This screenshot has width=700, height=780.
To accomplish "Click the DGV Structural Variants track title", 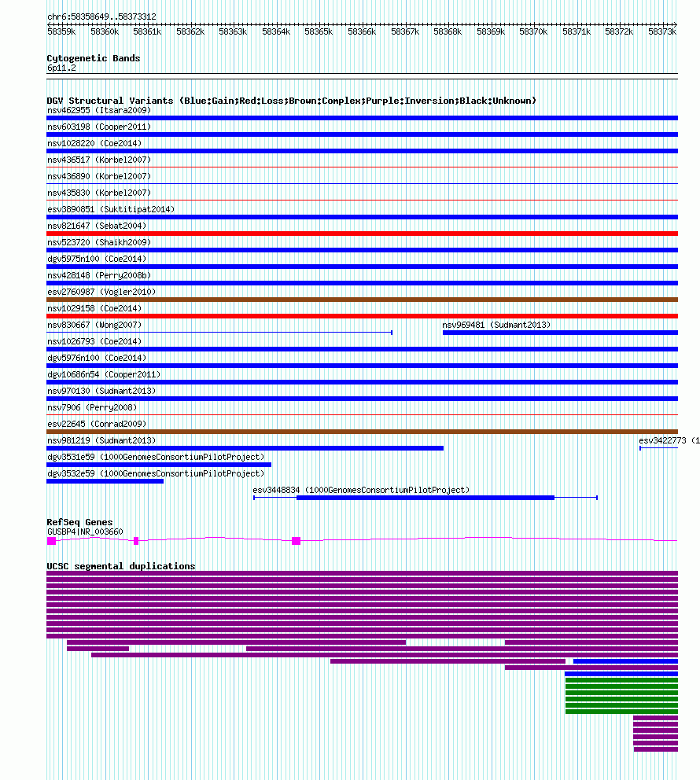I will coord(292,101).
